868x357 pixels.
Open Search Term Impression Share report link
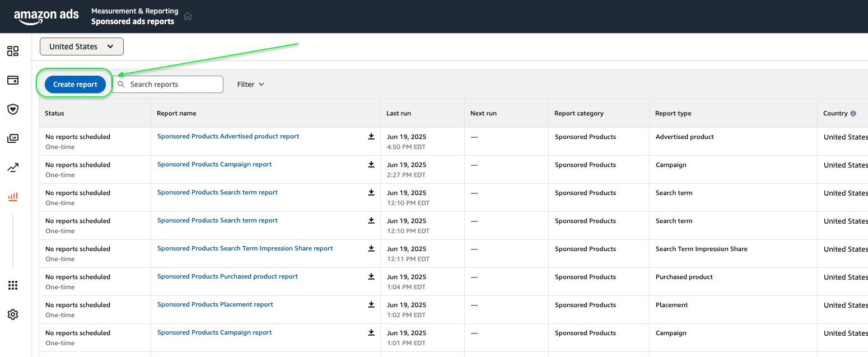245,248
